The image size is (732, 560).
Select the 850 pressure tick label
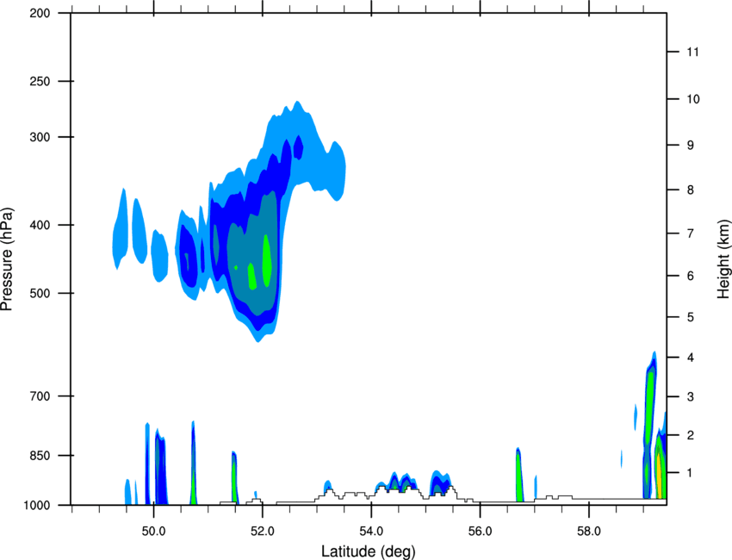click(x=40, y=456)
